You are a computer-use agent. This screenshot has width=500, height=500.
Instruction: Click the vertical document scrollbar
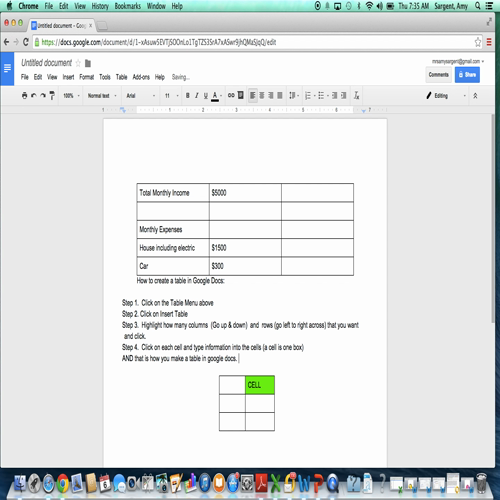pos(493,218)
